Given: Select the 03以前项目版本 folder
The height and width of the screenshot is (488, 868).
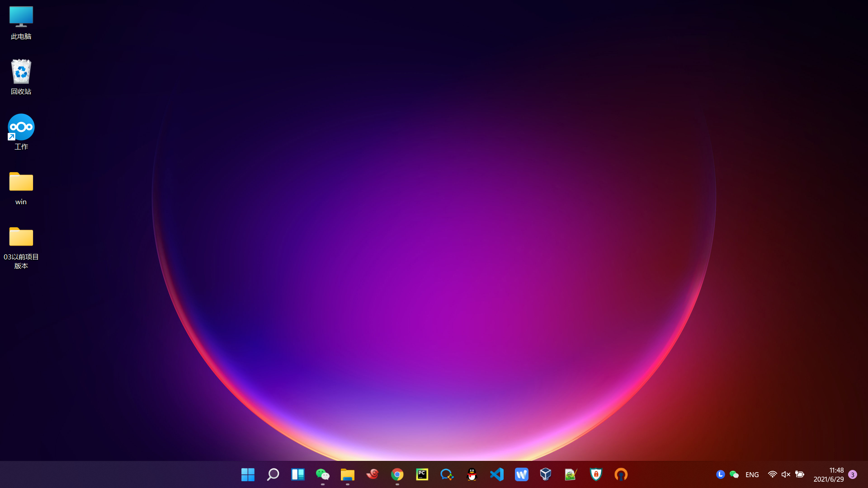Looking at the screenshot, I should [x=21, y=248].
